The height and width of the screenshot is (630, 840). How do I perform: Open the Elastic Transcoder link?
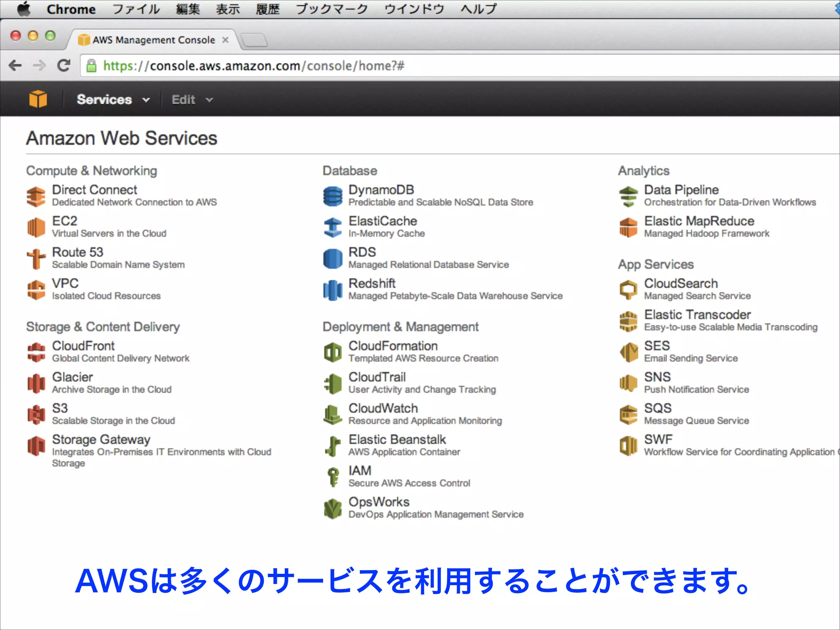tap(697, 315)
